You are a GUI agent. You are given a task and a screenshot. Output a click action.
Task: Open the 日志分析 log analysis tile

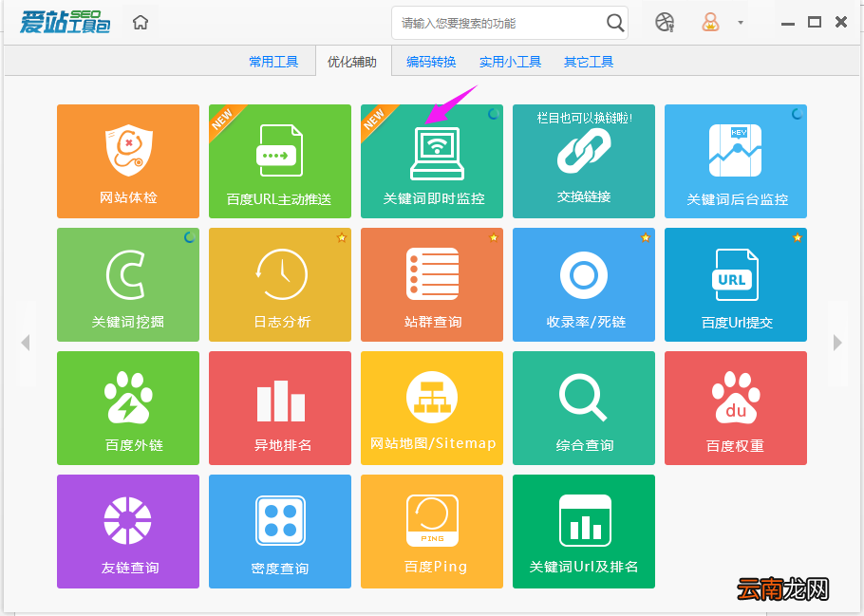[x=280, y=285]
